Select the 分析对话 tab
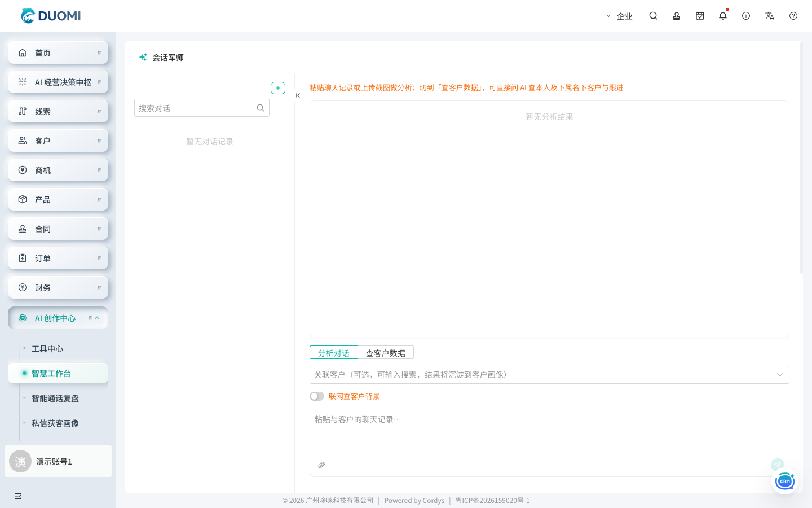The height and width of the screenshot is (508, 812). click(x=334, y=353)
